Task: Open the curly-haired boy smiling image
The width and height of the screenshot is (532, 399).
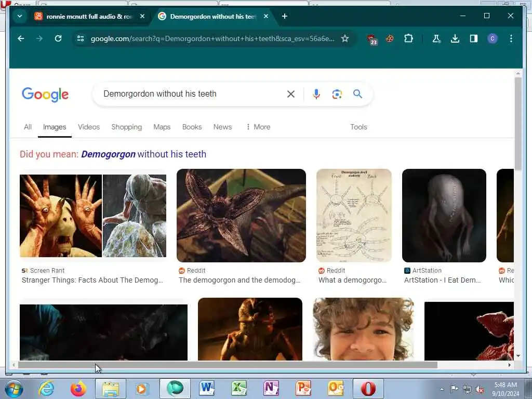Action: 363,329
